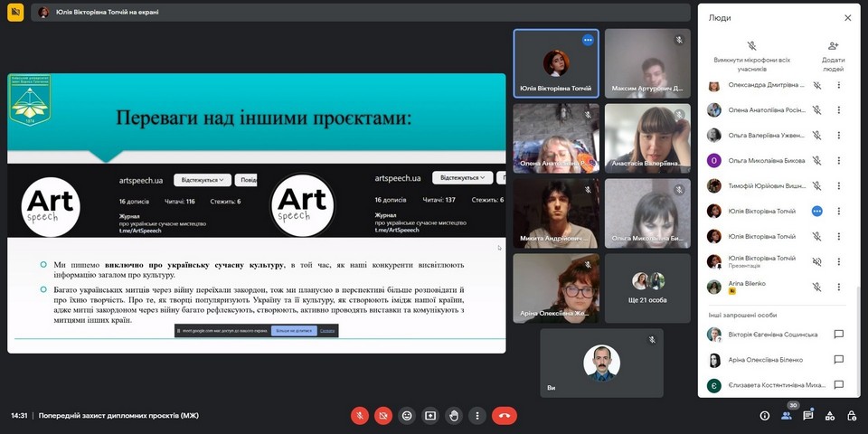The height and width of the screenshot is (434, 868).
Task: Click the present screen button
Action: 430,416
